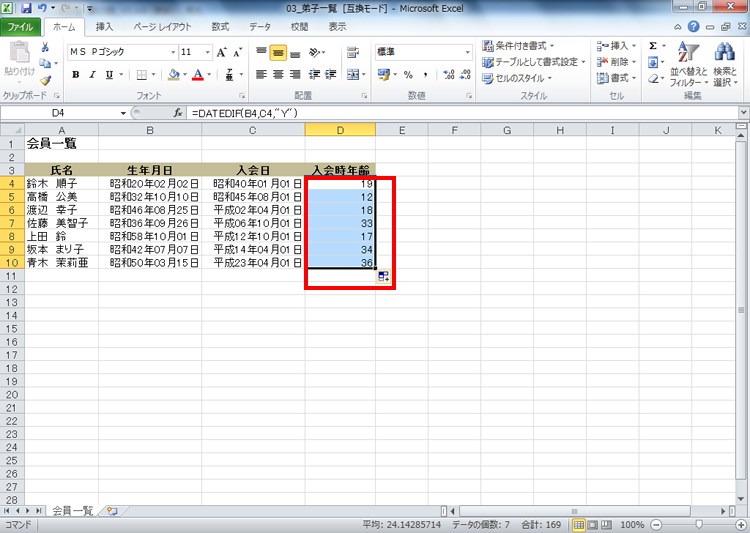Select the 会員一覧 sheet tab

[x=72, y=511]
